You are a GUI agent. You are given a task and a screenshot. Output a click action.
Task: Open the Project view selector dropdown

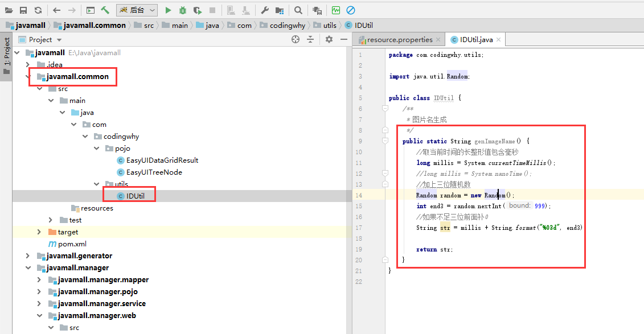coord(59,40)
